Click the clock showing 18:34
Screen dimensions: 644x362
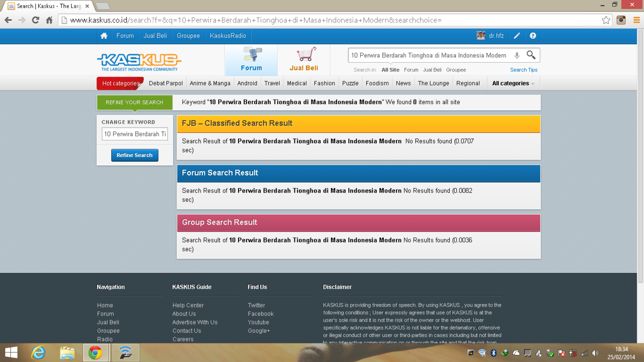tap(621, 349)
